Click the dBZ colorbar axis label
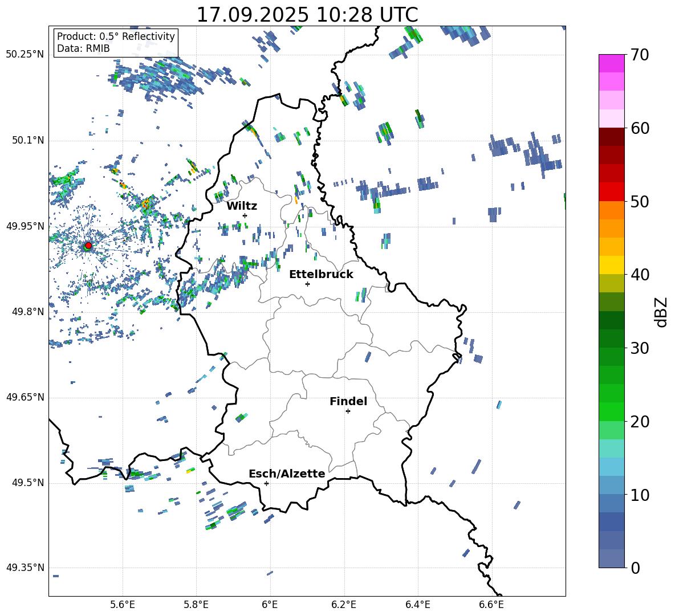 [661, 312]
